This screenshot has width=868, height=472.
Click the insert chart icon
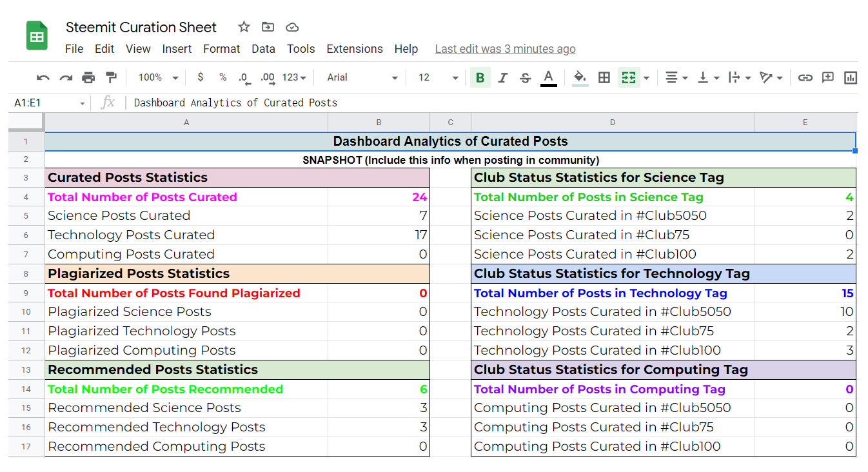point(851,77)
